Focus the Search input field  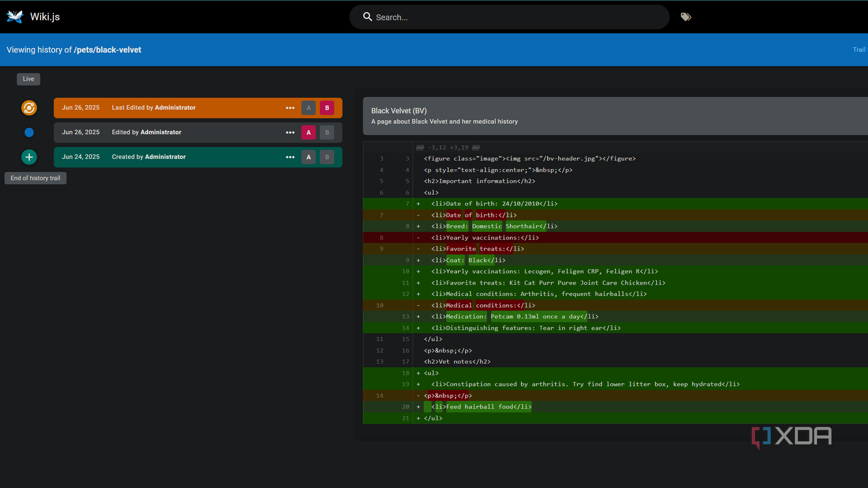point(509,17)
